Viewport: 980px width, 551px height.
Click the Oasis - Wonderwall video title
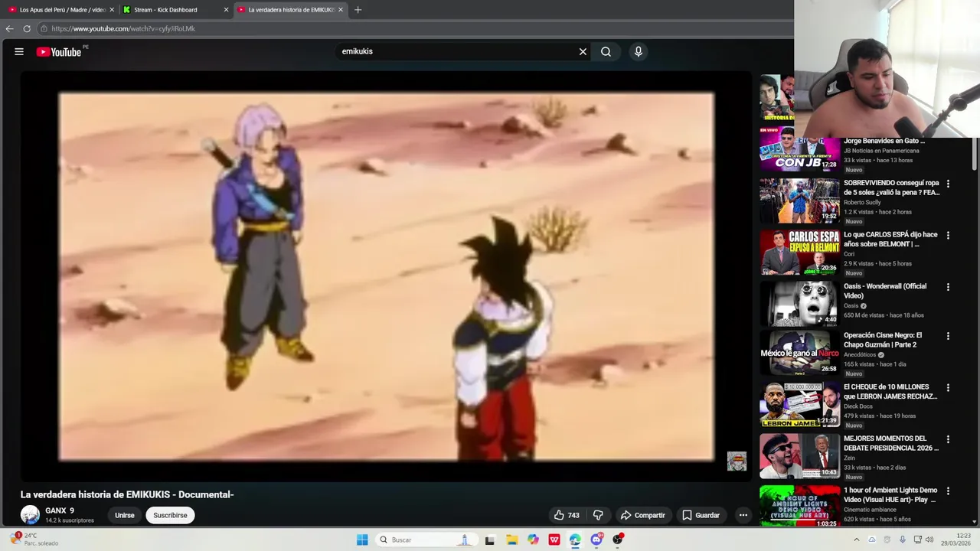885,291
